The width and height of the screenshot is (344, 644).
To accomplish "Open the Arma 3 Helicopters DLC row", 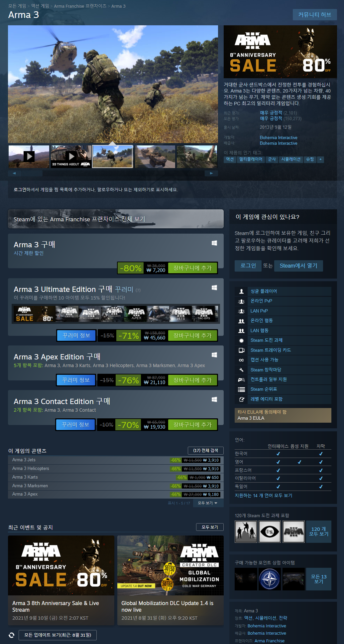I will [x=116, y=469].
